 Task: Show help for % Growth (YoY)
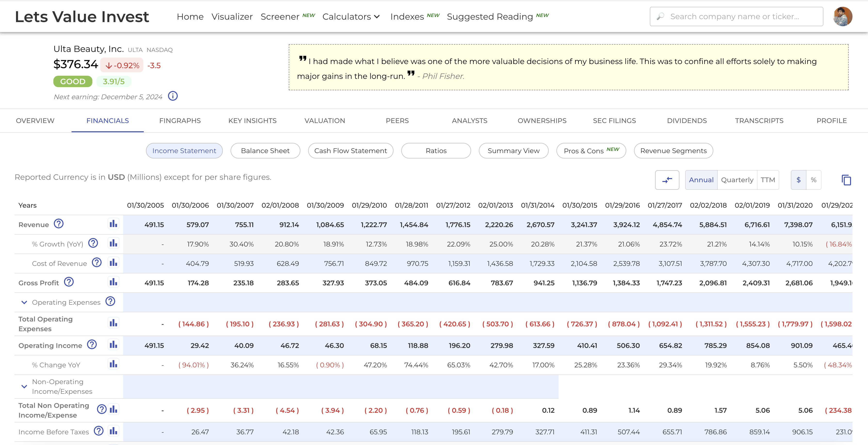click(x=93, y=243)
